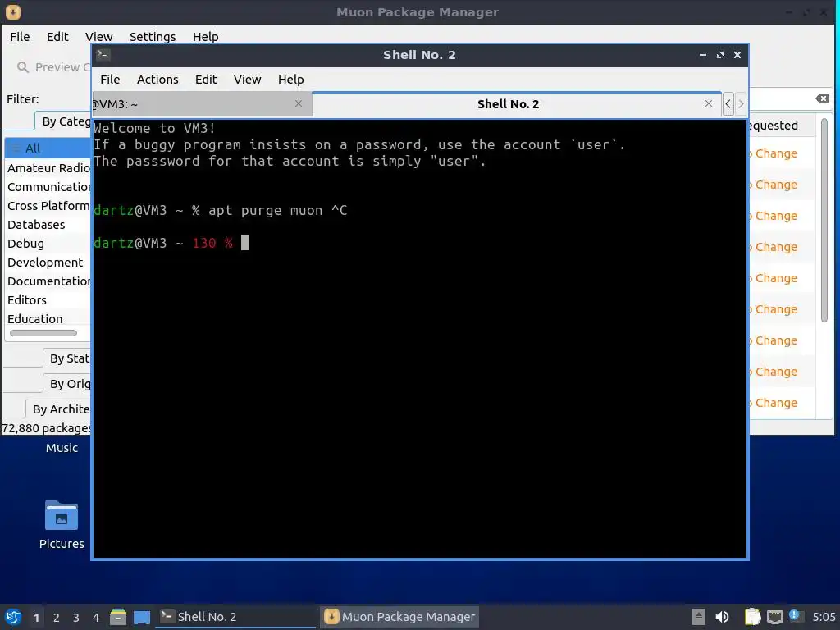Open the file manager from the panel
Viewport: 840px width, 630px height.
118,617
